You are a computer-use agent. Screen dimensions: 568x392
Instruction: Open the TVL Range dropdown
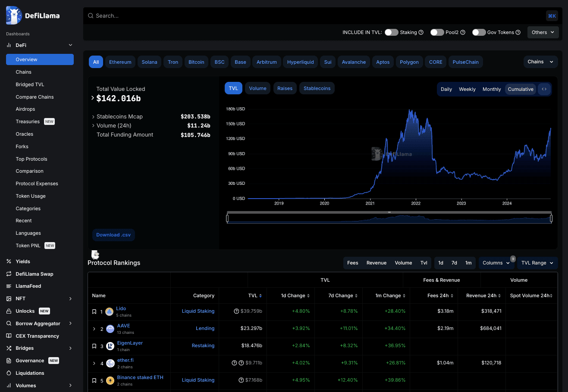pyautogui.click(x=537, y=263)
